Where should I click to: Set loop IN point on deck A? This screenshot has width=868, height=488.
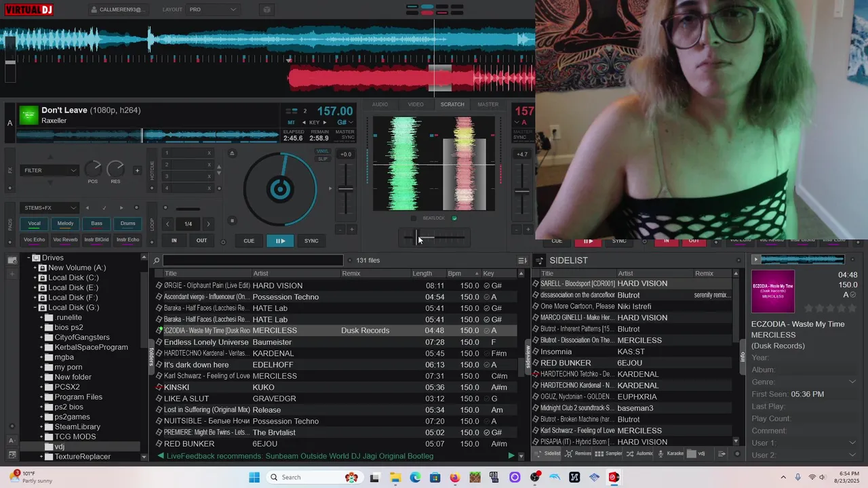coord(174,240)
